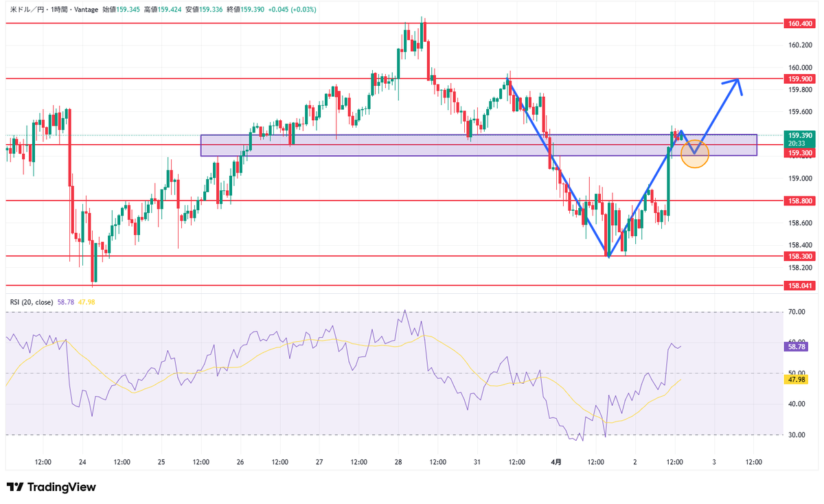Click the 20:33 candle countdown timer
The width and height of the screenshot is (824, 504).
[797, 144]
